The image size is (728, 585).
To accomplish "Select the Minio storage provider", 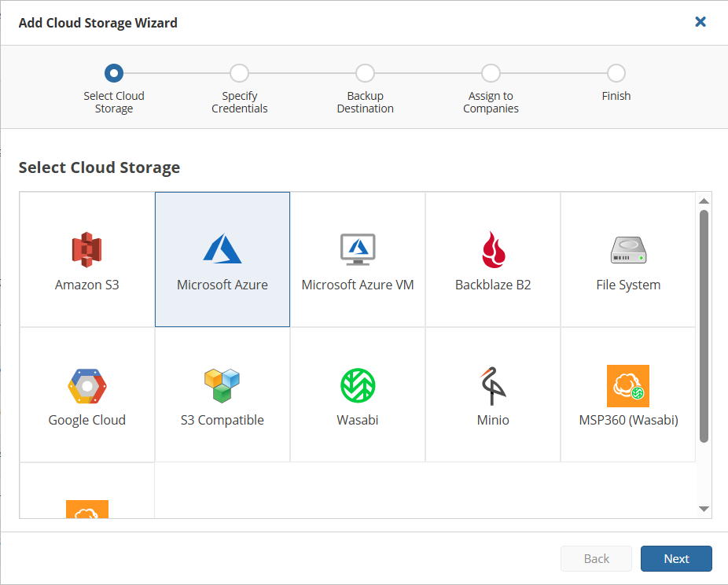I will [492, 394].
